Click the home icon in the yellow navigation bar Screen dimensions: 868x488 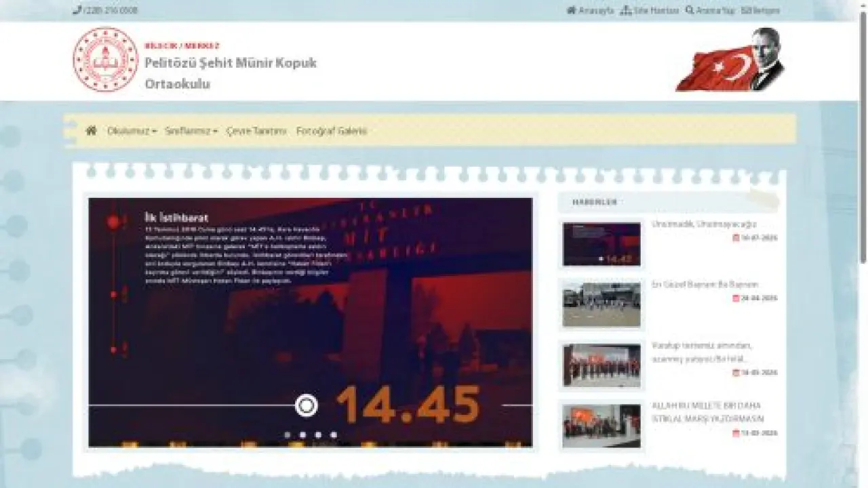(92, 131)
